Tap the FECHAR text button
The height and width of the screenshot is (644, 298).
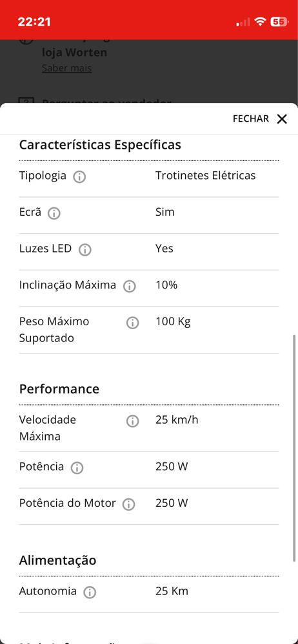pos(251,118)
